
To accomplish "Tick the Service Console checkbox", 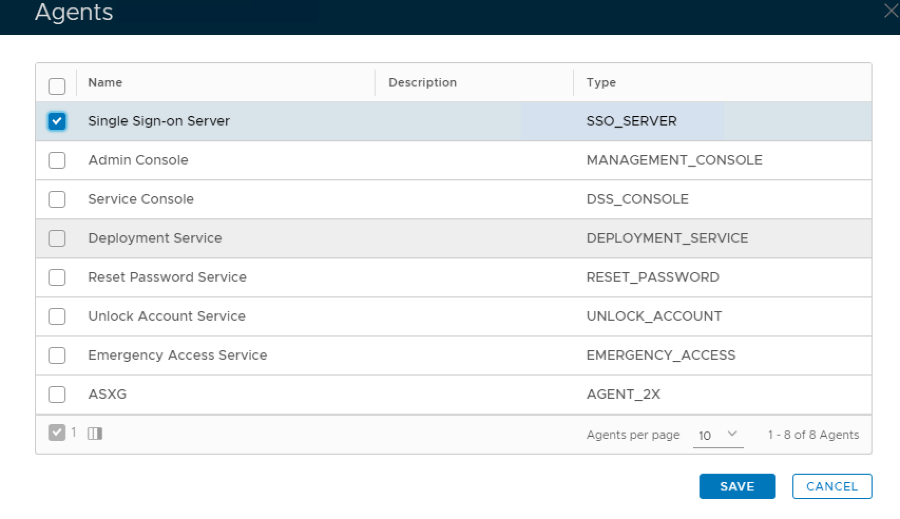I will pyautogui.click(x=57, y=199).
